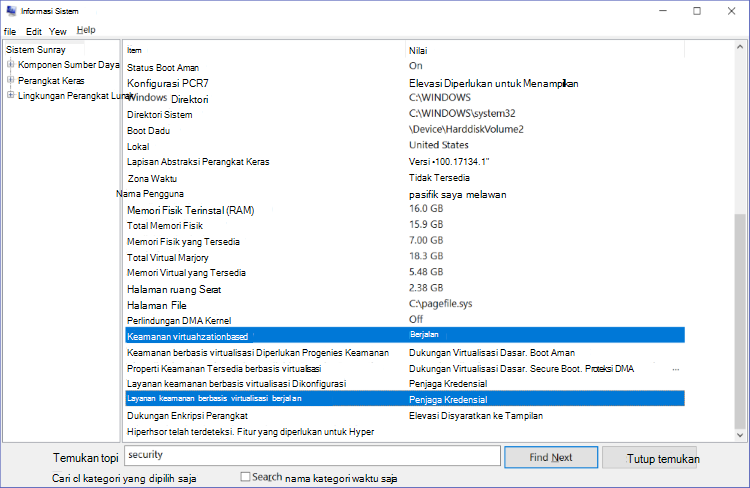The height and width of the screenshot is (488, 750).
Task: Select the Total Memori Fisik row
Action: click(405, 225)
